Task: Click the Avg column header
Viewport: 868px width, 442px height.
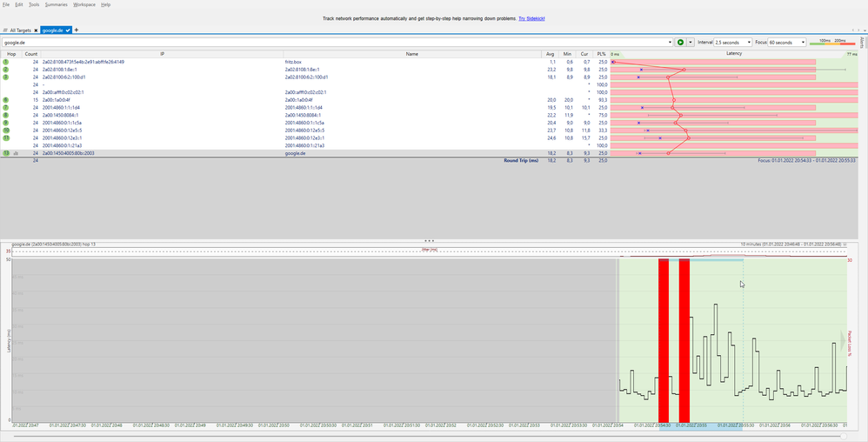Action: pyautogui.click(x=550, y=54)
